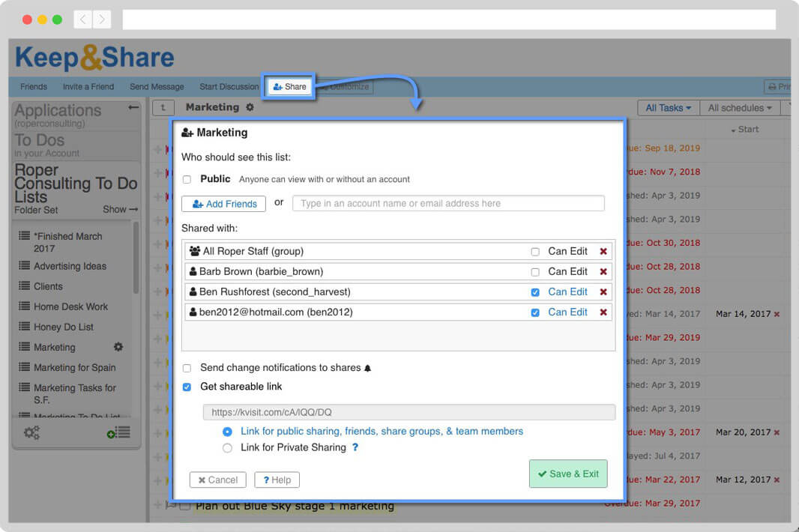Go back using the browser back arrow
The image size is (799, 532).
[82, 20]
